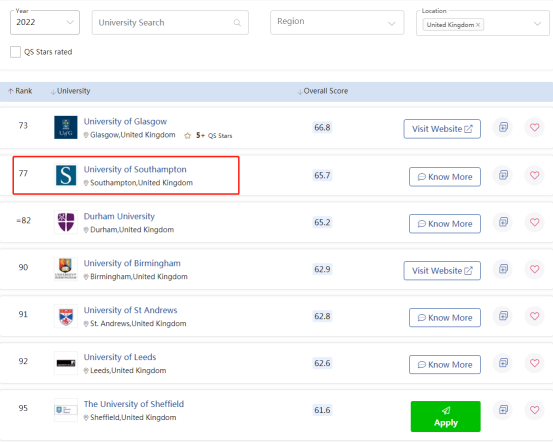Click the 66.8 overall score for Glasgow
Screen dimensions: 553x442
[x=322, y=127]
